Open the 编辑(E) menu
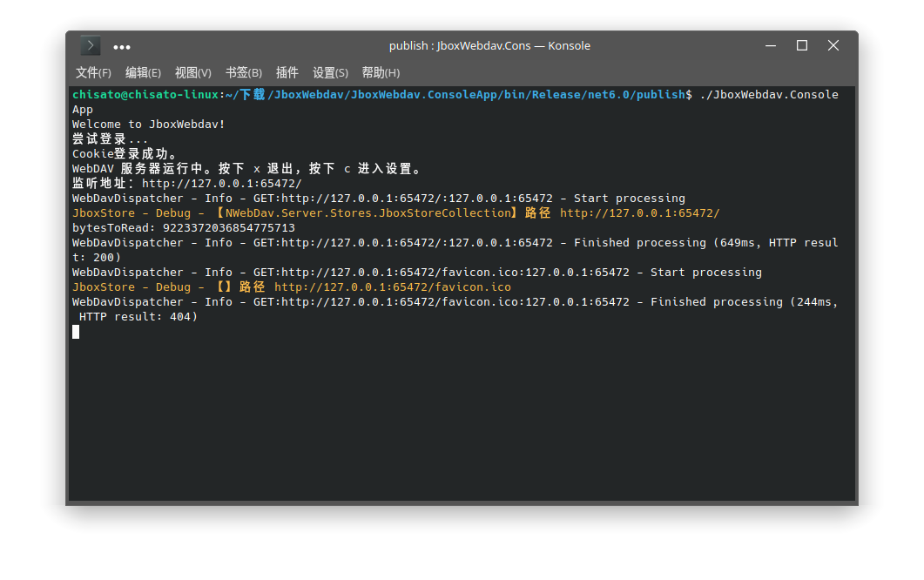This screenshot has width=924, height=580. [x=143, y=73]
